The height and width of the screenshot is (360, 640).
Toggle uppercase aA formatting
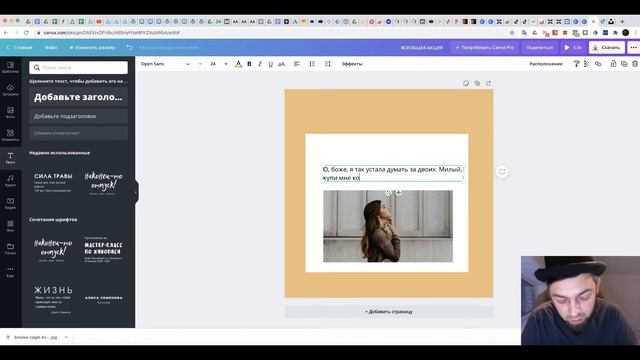281,64
